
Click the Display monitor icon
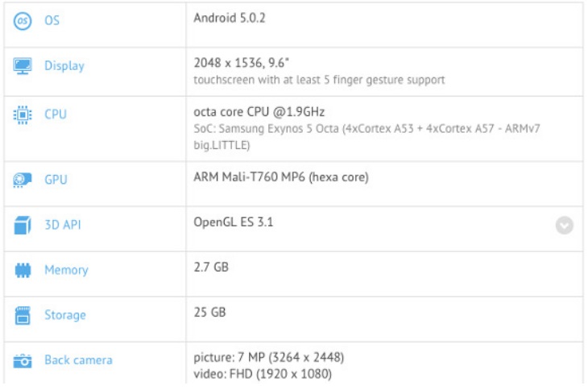point(23,66)
